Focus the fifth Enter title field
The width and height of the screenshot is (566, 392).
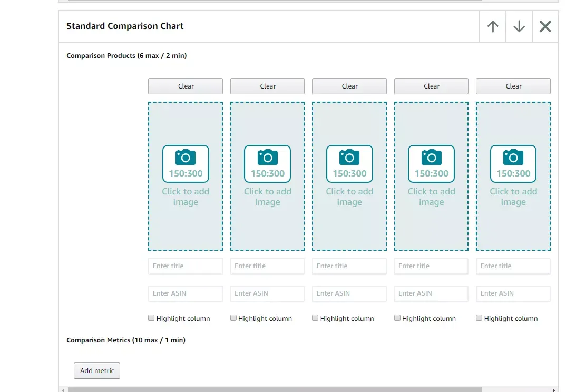513,266
